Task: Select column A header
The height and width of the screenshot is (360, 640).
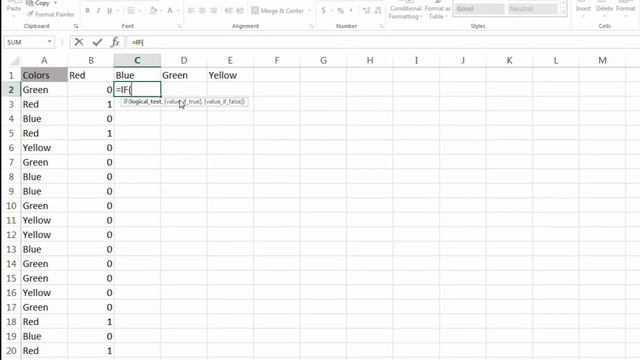Action: click(44, 60)
